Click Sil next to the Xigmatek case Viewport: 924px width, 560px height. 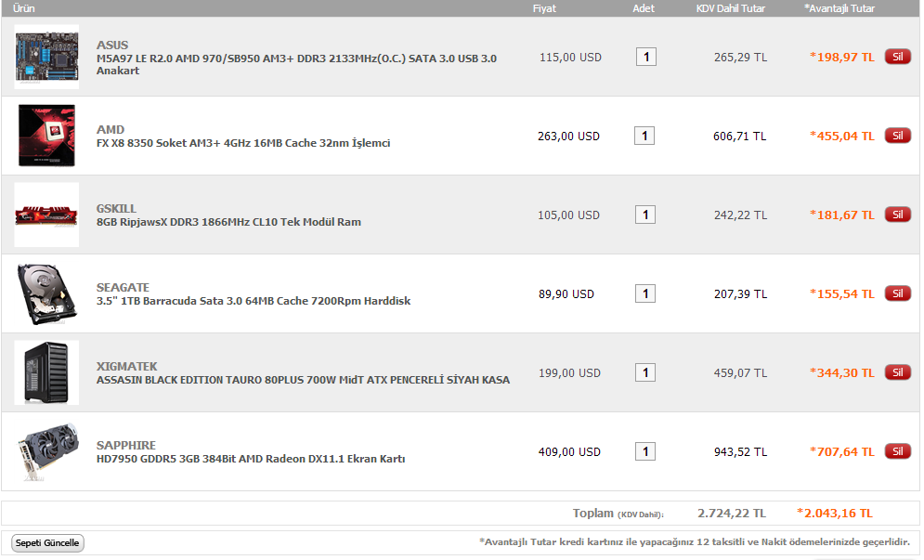(x=897, y=372)
